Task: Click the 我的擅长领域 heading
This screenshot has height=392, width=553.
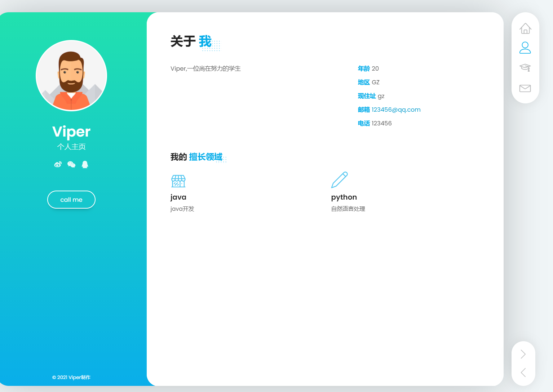Action: [x=196, y=157]
